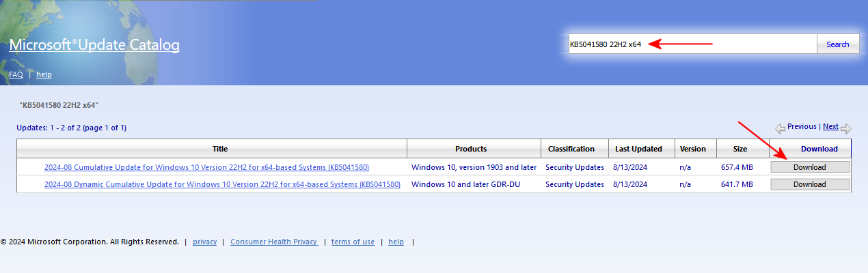
Task: Click the left arrow icon beside Previous
Action: 780,128
